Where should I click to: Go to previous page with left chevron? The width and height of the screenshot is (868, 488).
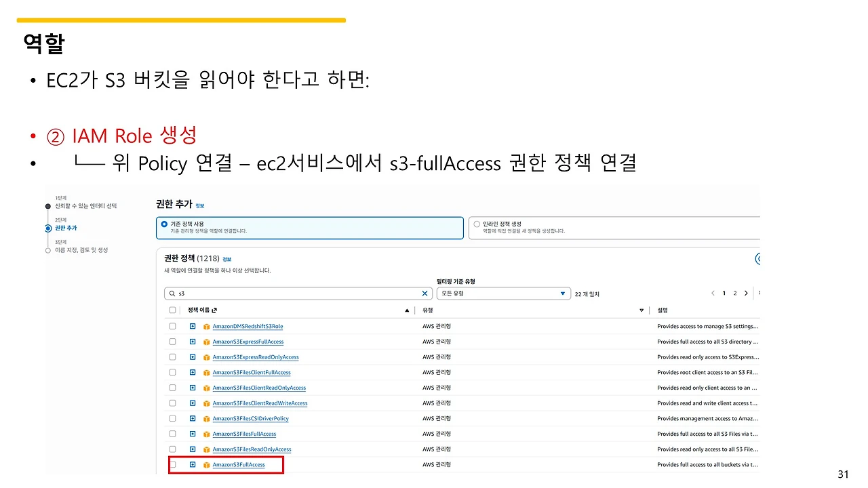click(713, 293)
